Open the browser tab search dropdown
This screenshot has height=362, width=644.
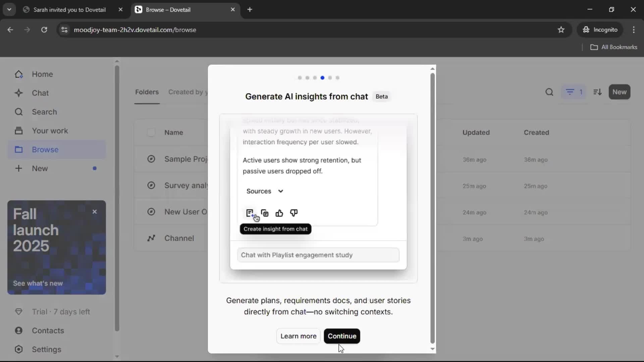(9, 9)
